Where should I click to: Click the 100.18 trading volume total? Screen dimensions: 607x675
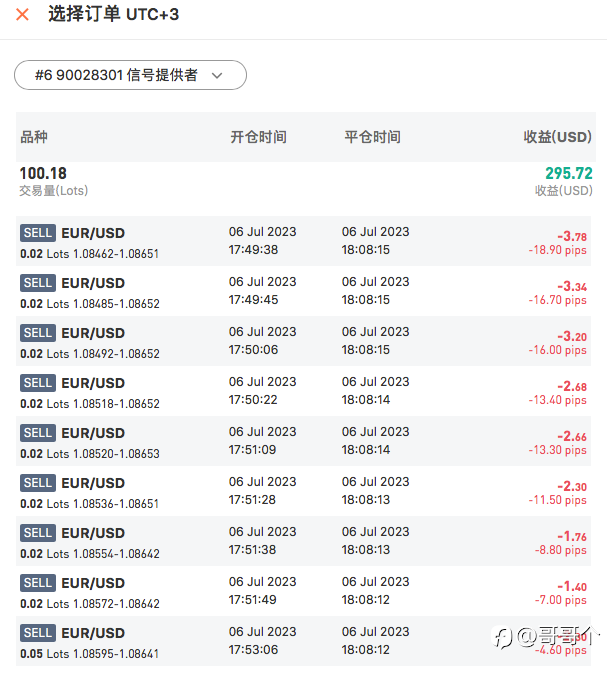[43, 173]
